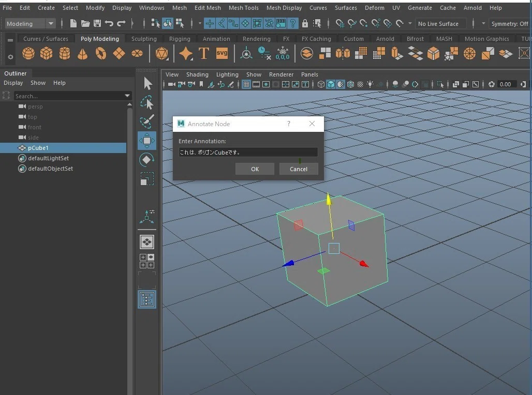Toggle wireframe display in viewport
This screenshot has height=395, width=532.
pyautogui.click(x=321, y=84)
